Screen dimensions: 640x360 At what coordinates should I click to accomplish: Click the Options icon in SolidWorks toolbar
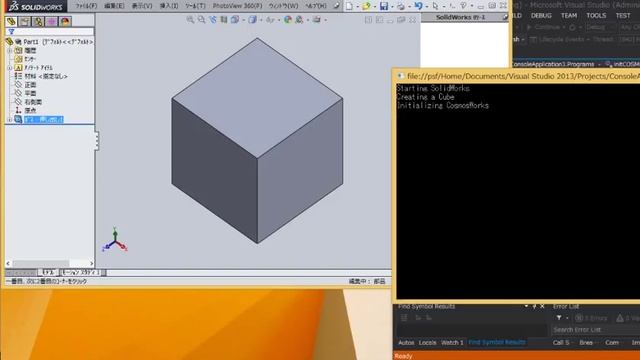463,6
